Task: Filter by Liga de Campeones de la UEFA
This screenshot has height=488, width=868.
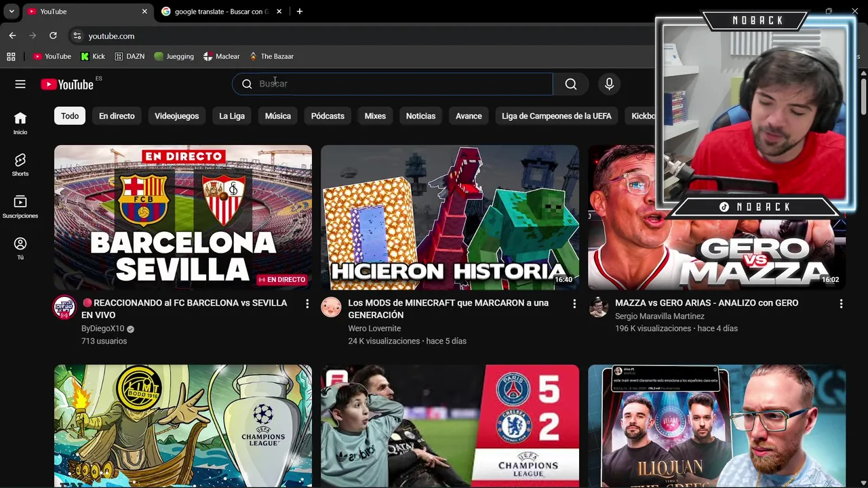Action: (557, 116)
